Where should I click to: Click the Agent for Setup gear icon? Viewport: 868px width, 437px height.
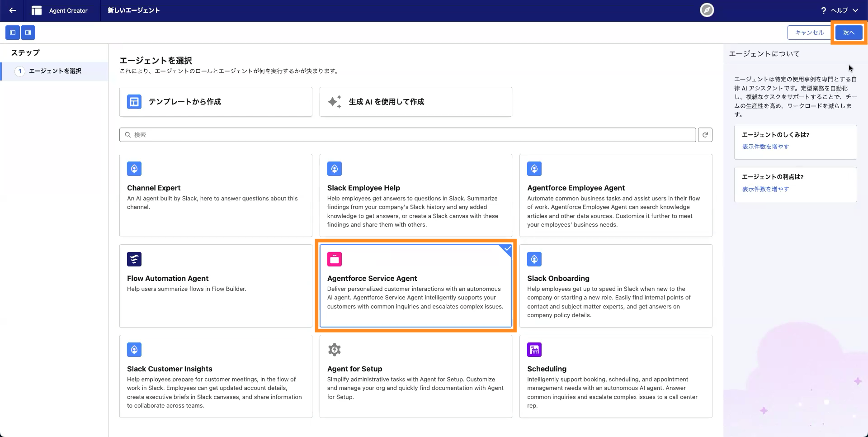tap(335, 350)
